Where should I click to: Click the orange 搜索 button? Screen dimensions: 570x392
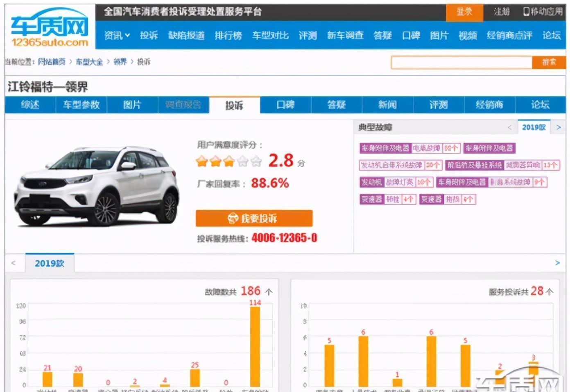(x=549, y=62)
